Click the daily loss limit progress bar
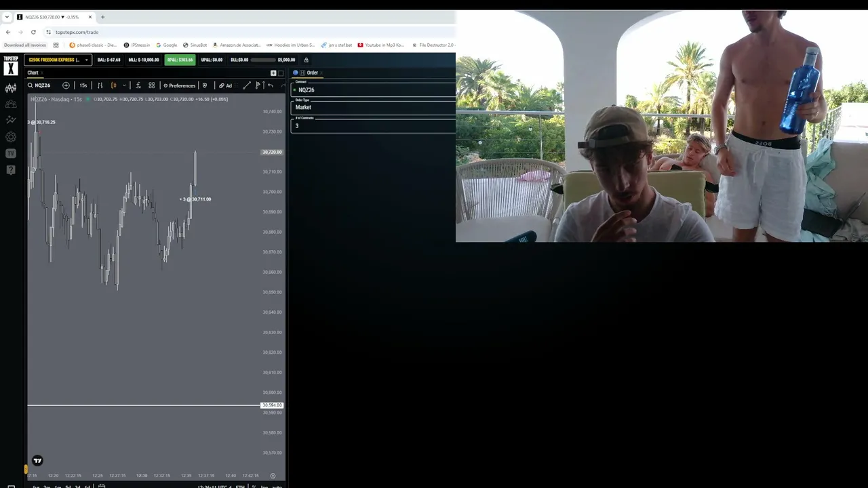Image resolution: width=868 pixels, height=488 pixels. 263,60
